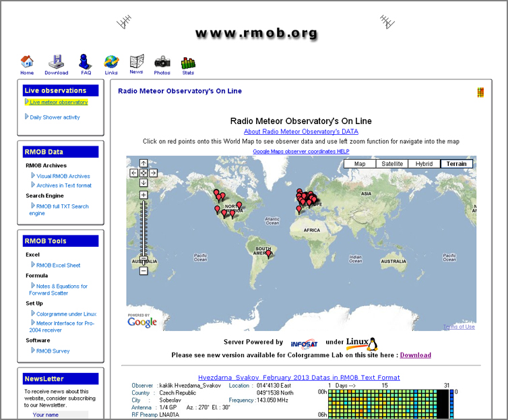Click the red marker over South America
Image resolution: width=508 pixels, height=420 pixels.
click(268, 253)
